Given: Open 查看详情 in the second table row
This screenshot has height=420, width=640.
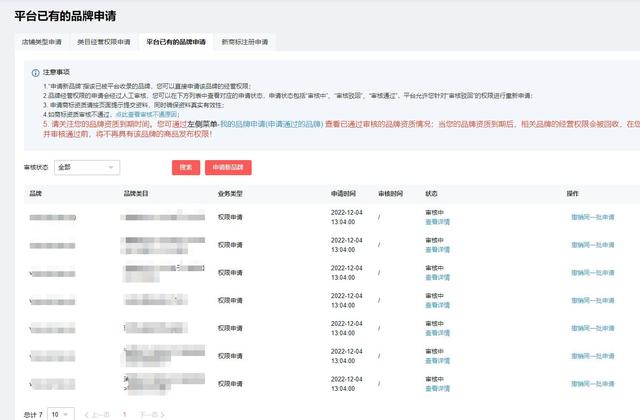Looking at the screenshot, I should pyautogui.click(x=438, y=250).
